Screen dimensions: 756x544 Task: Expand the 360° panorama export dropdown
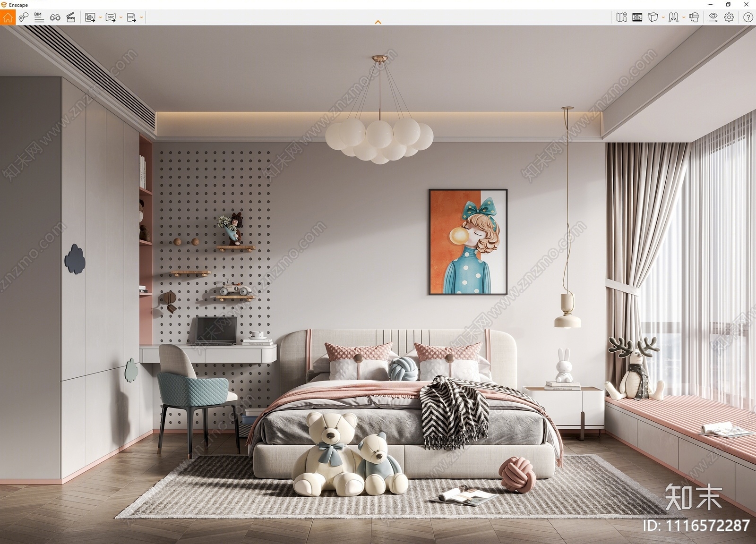[x=121, y=17]
